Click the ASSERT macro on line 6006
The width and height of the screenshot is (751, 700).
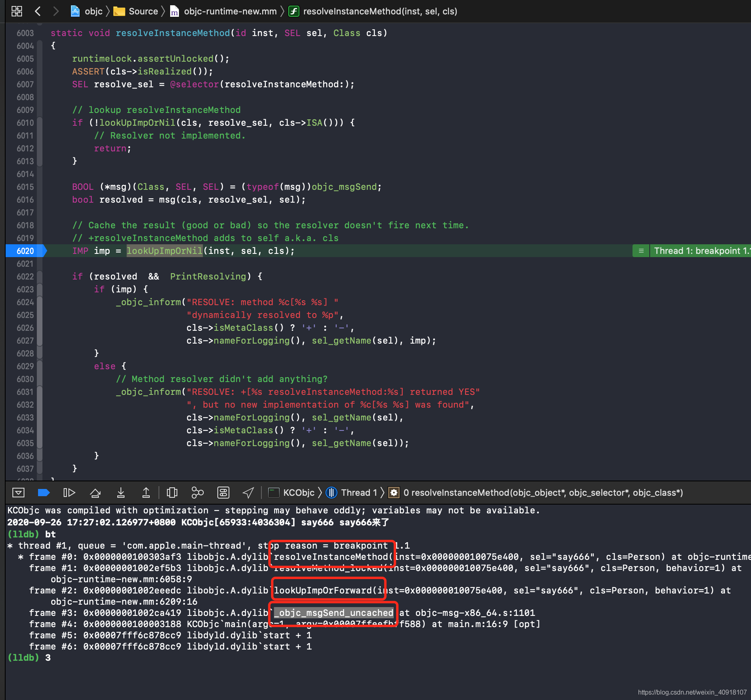[x=88, y=71]
